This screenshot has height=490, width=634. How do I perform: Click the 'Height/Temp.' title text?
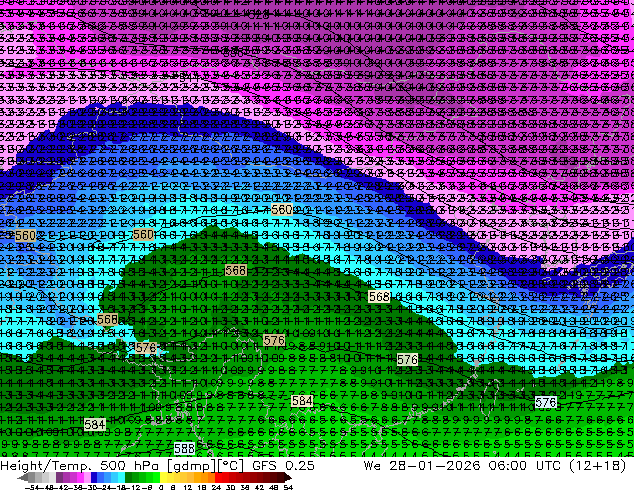[45, 466]
